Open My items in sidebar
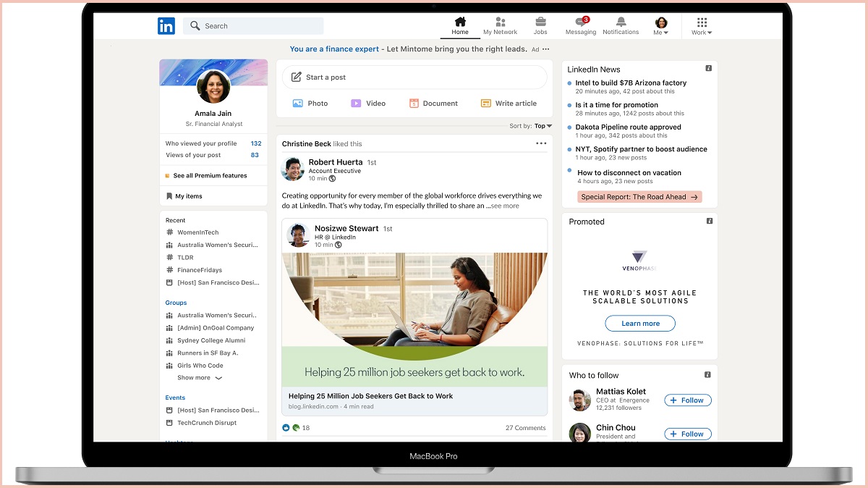This screenshot has height=488, width=868. 188,196
